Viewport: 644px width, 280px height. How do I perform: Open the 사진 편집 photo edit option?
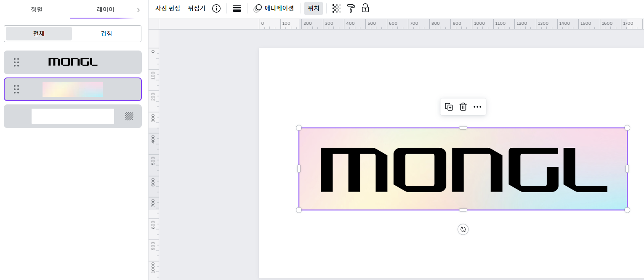click(168, 8)
